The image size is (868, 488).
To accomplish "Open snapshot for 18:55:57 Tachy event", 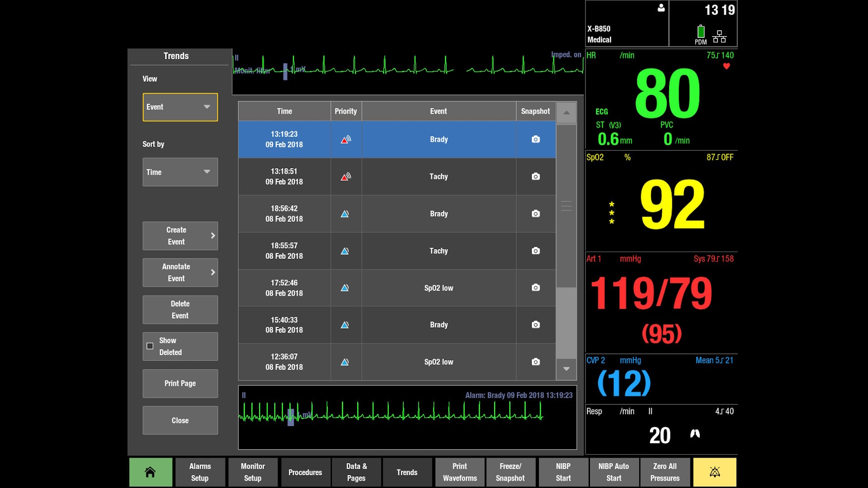I will 536,250.
